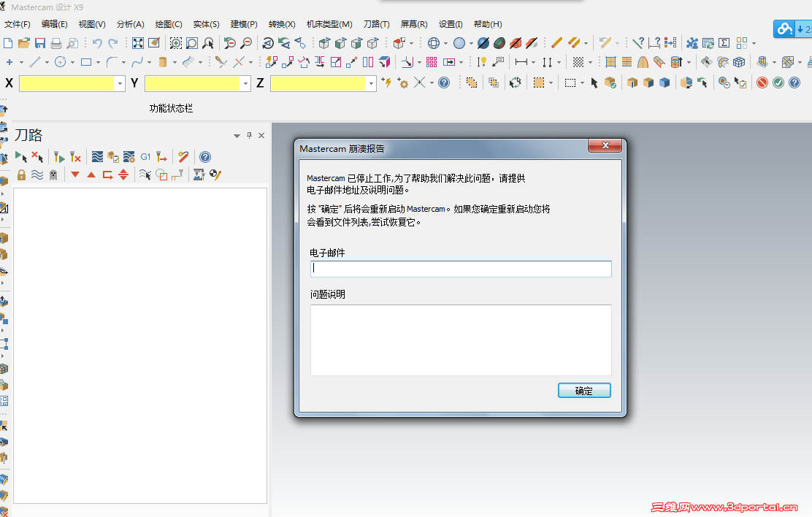
Task: Toggle the toolpath panel pin icon
Action: coord(249,135)
